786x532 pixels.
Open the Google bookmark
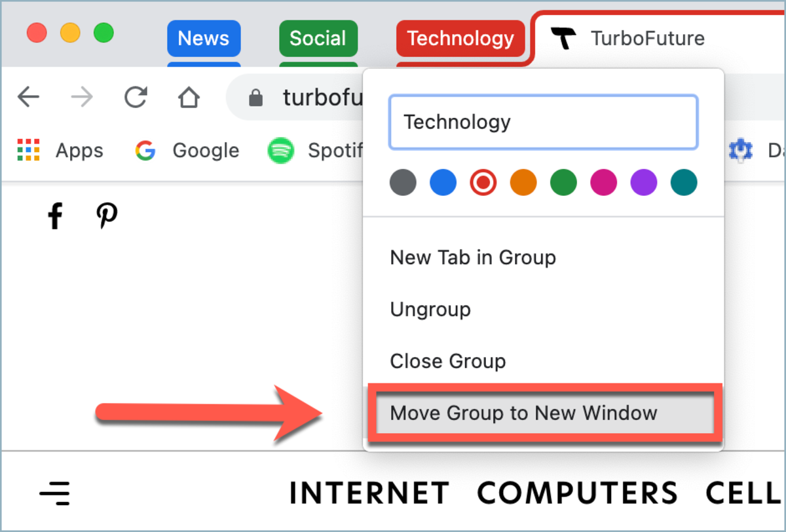click(x=187, y=151)
